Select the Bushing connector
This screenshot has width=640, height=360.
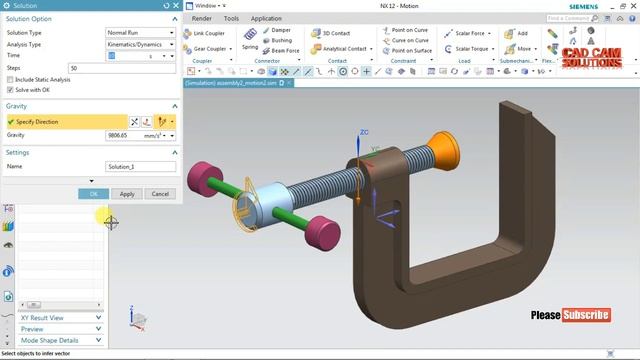(278, 40)
